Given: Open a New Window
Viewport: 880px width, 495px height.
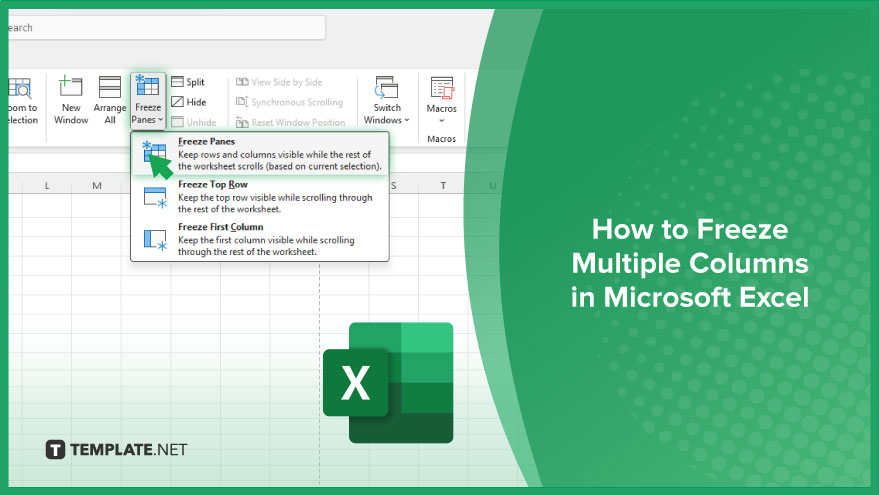Looking at the screenshot, I should point(71,101).
